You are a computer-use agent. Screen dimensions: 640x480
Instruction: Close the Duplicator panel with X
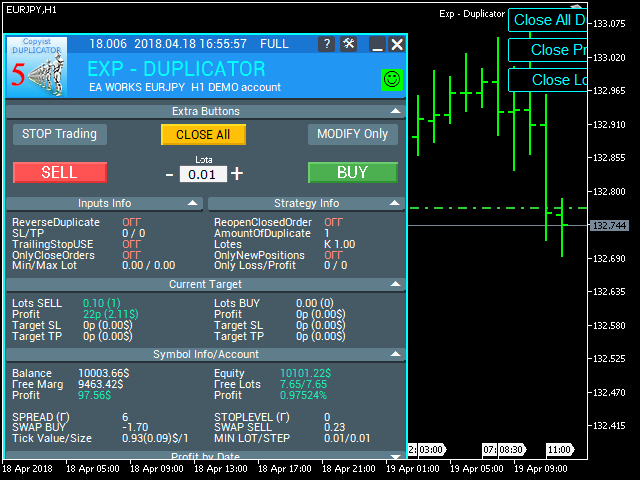click(397, 44)
